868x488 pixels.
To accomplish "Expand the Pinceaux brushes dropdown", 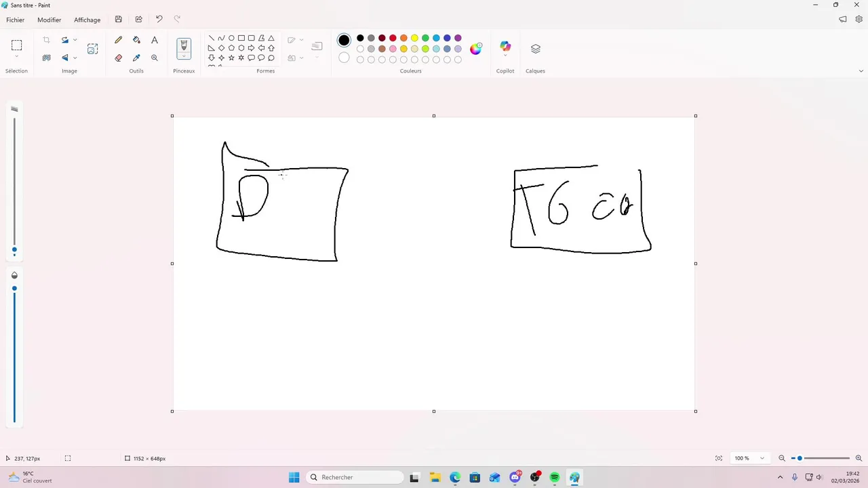I will point(184,56).
